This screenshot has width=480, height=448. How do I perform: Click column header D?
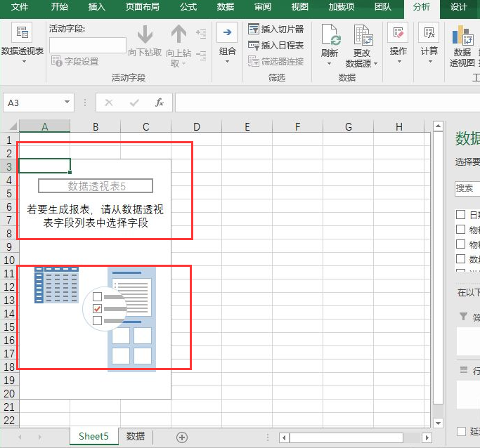pyautogui.click(x=196, y=126)
